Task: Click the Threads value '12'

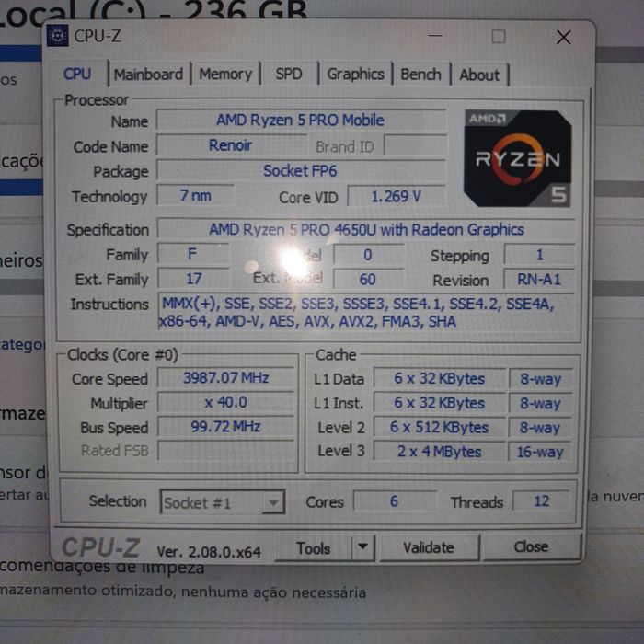Action: [541, 501]
